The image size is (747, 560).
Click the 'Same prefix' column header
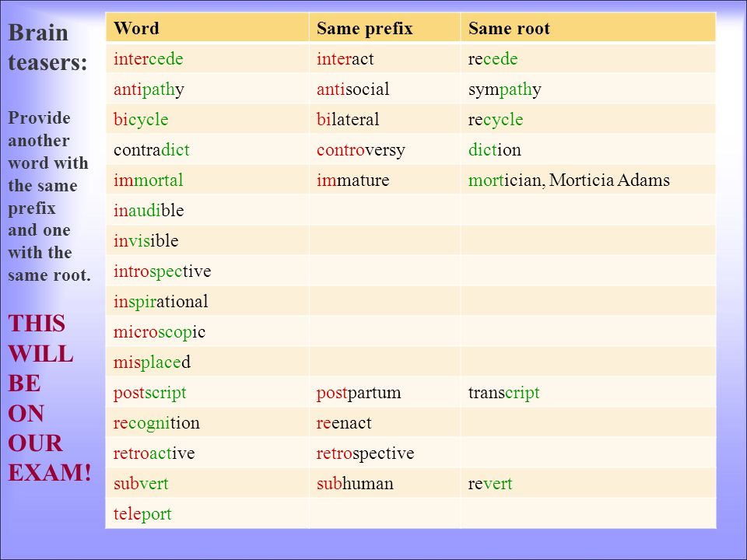(x=364, y=28)
